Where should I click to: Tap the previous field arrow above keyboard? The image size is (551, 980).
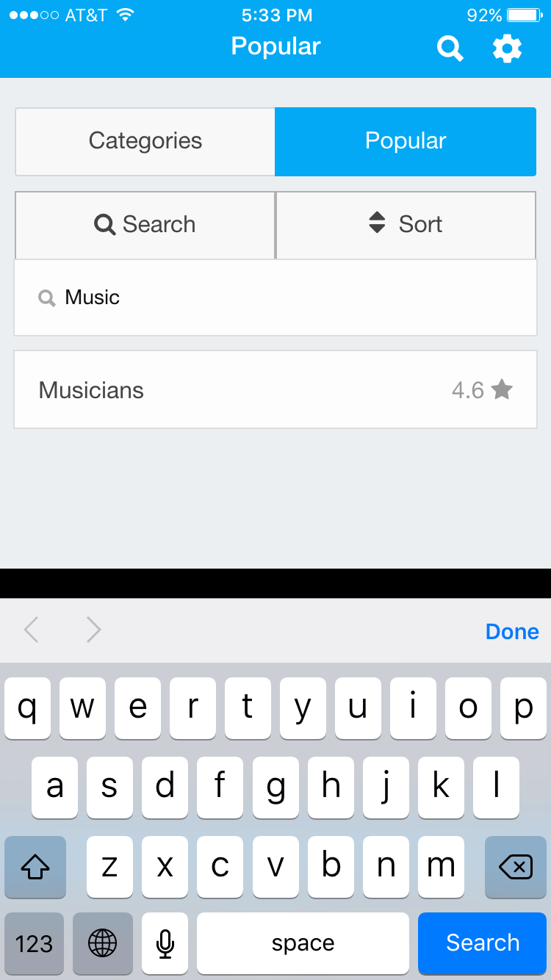(32, 630)
